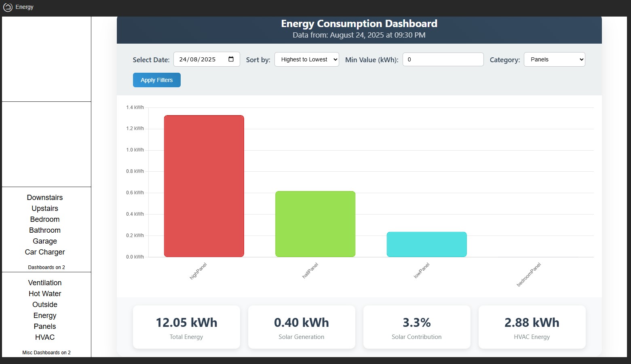
Task: Navigate to Bedroom in the sidebar
Action: (45, 219)
